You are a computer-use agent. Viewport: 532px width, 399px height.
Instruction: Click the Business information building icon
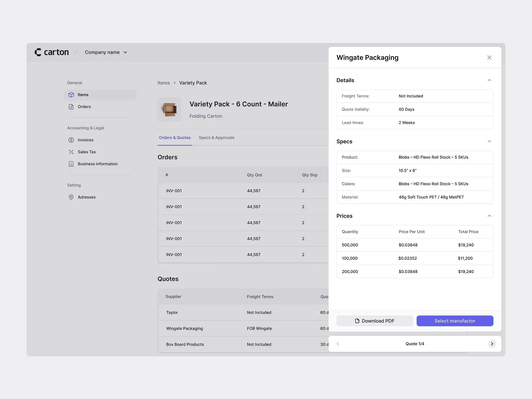[71, 164]
